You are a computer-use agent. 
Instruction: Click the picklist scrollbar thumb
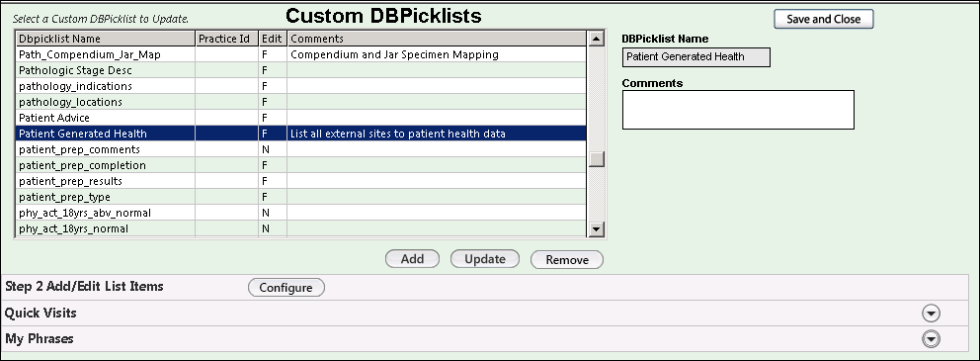[x=597, y=159]
